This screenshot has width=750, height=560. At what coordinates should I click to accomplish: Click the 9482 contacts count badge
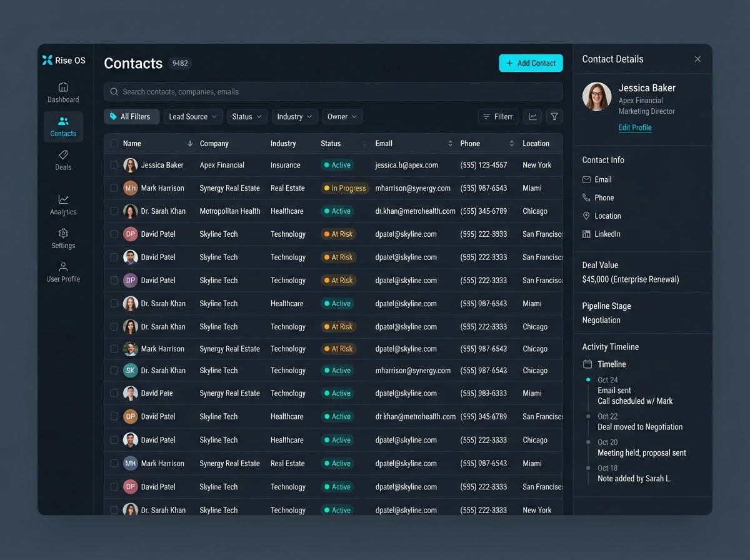(x=180, y=63)
